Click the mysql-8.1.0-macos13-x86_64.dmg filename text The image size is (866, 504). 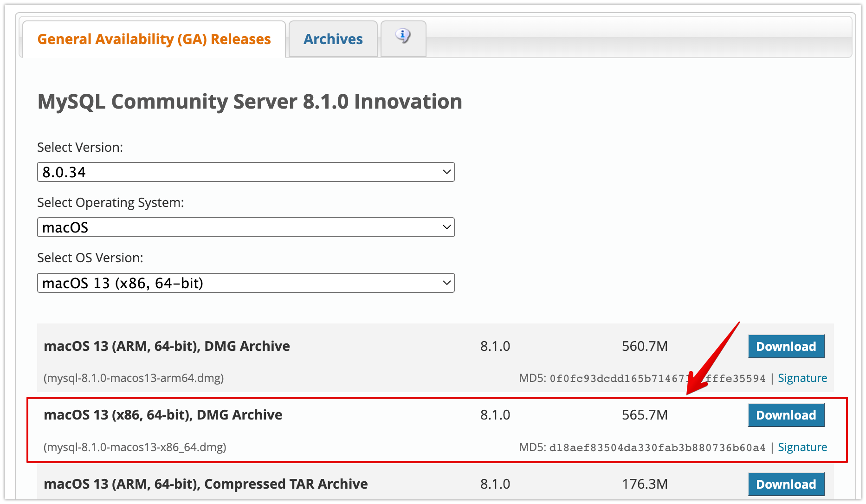pyautogui.click(x=135, y=447)
